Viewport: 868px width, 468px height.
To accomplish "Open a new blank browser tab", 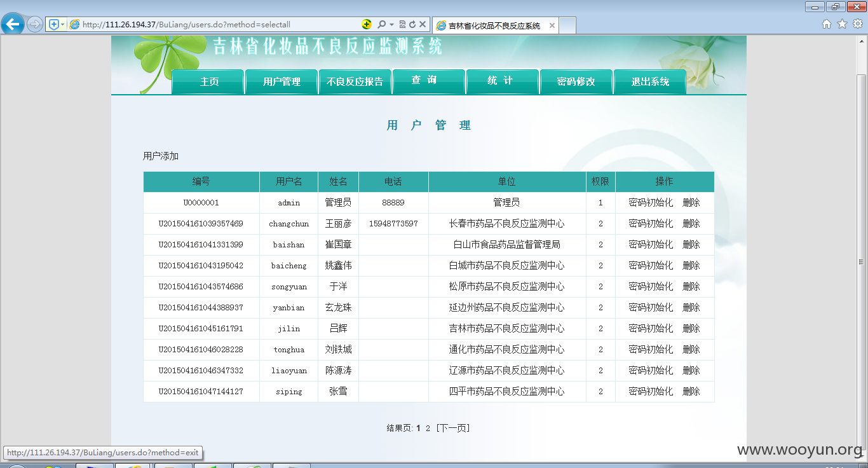I will [567, 25].
